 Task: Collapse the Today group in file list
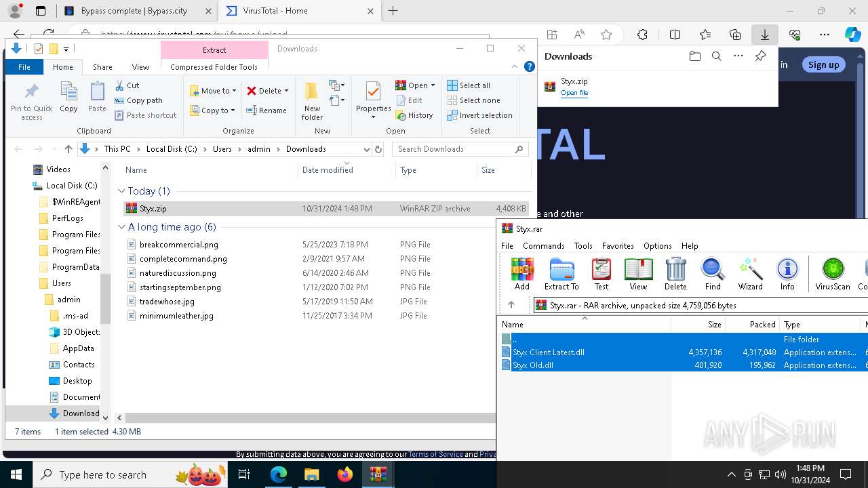coord(121,191)
